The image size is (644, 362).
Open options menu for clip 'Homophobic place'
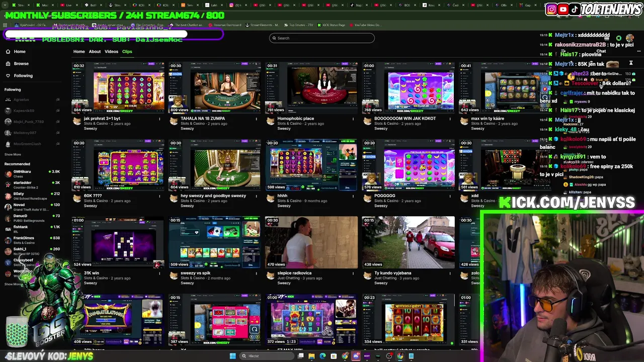353,119
